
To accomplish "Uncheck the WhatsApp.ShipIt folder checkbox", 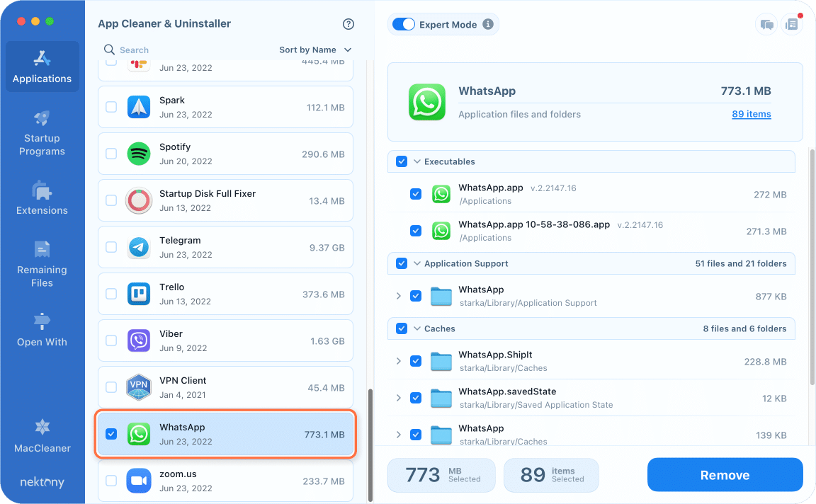I will pyautogui.click(x=416, y=361).
